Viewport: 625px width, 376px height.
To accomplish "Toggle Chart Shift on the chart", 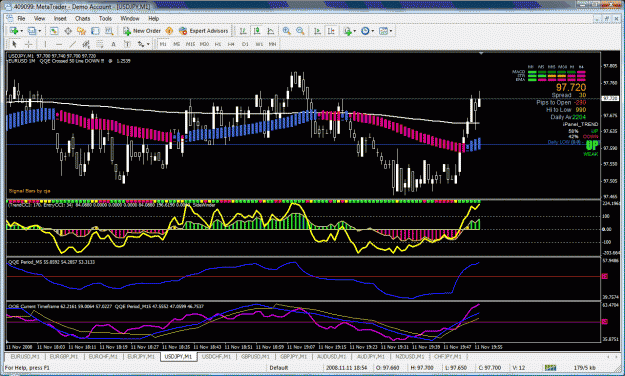I will [x=331, y=31].
